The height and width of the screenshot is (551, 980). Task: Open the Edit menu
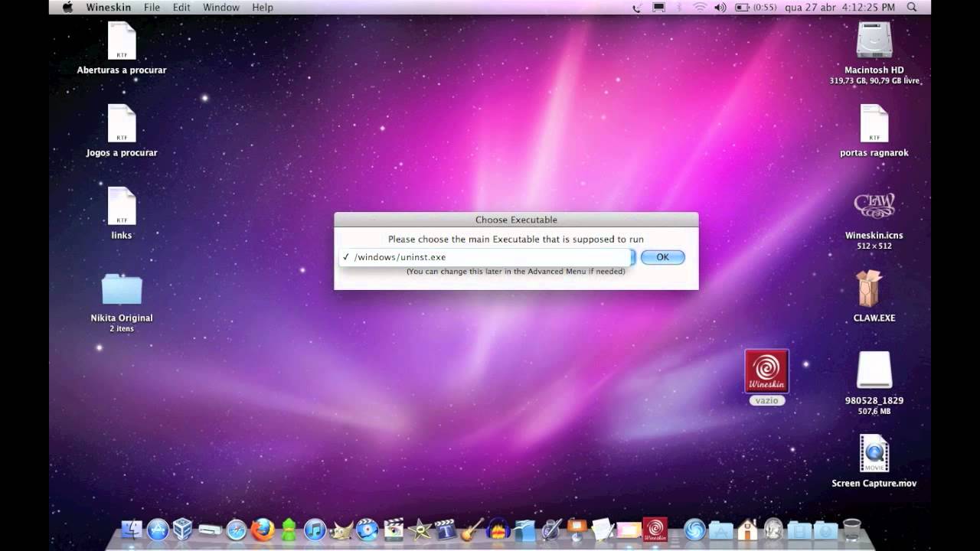point(181,7)
